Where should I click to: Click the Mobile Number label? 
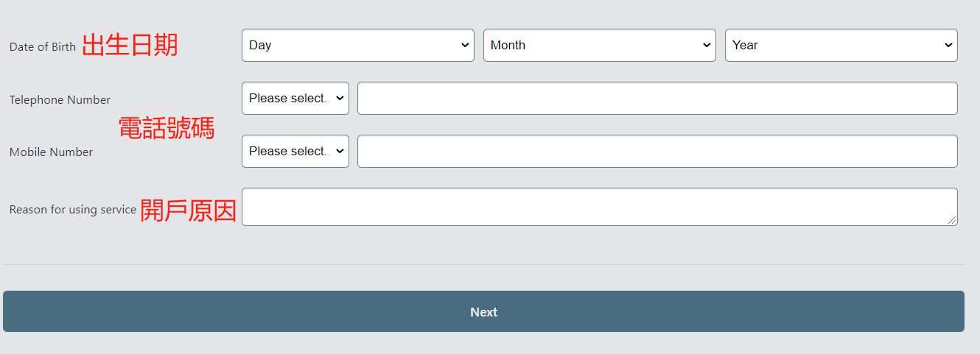pyautogui.click(x=51, y=152)
